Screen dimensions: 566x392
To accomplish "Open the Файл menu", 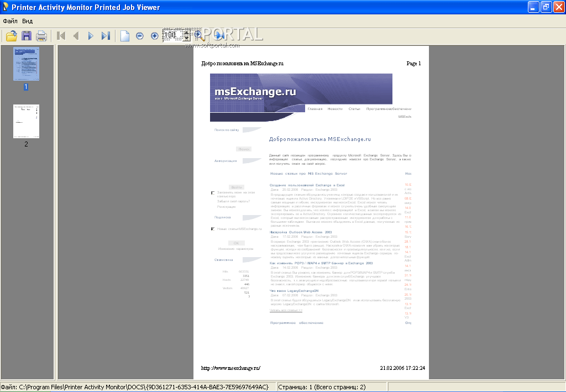I will point(10,21).
